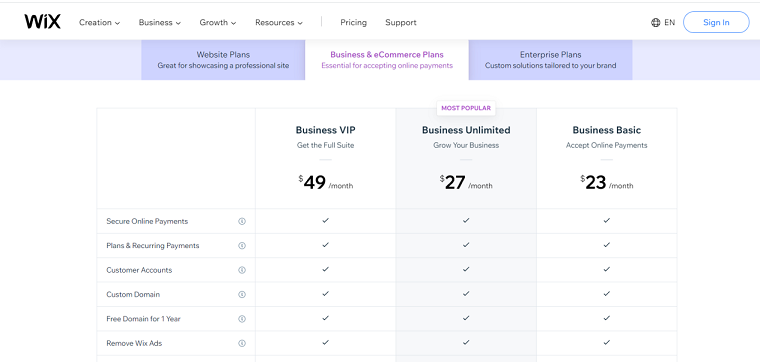The image size is (760, 362).
Task: Click the Remove Wix Ads row label
Action: pyautogui.click(x=134, y=343)
